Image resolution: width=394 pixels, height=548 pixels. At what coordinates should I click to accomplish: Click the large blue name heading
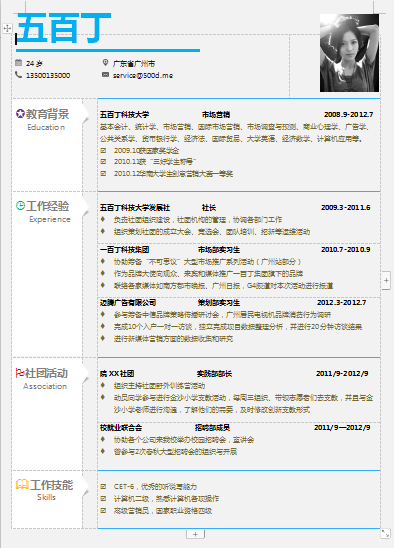pyautogui.click(x=64, y=28)
